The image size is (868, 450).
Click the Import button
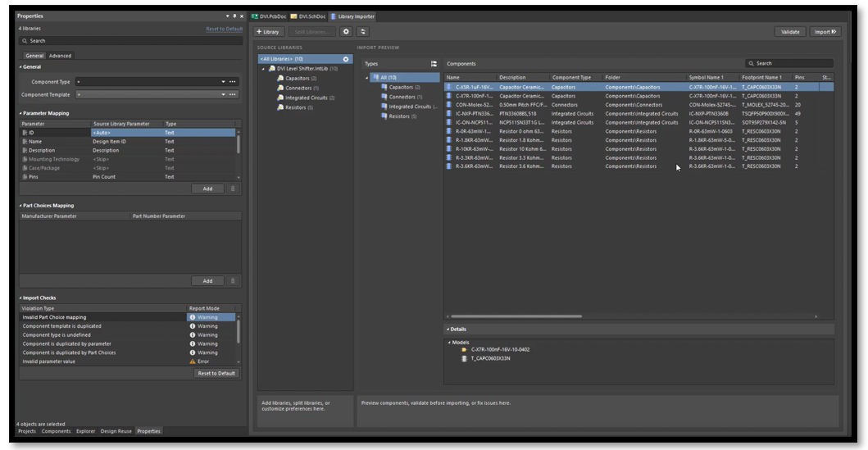(x=825, y=32)
